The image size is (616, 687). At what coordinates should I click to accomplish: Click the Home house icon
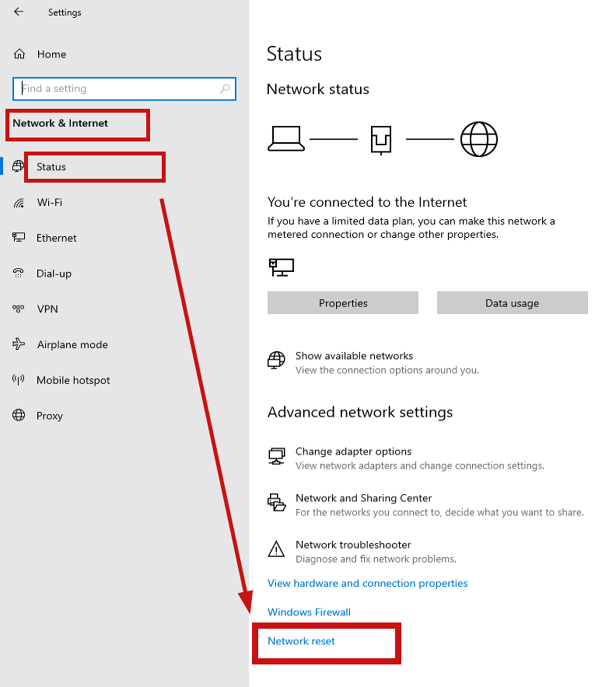(19, 54)
